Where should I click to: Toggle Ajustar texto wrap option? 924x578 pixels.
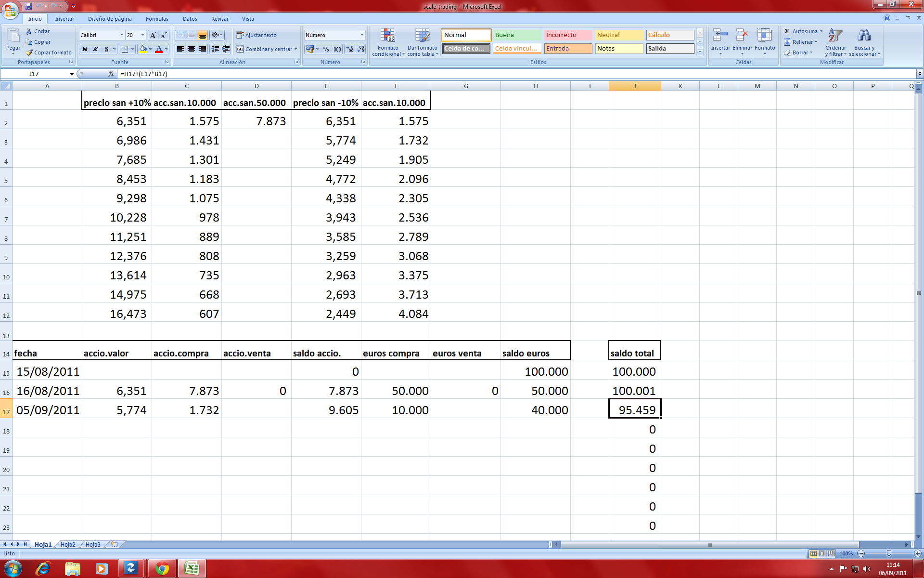click(256, 35)
